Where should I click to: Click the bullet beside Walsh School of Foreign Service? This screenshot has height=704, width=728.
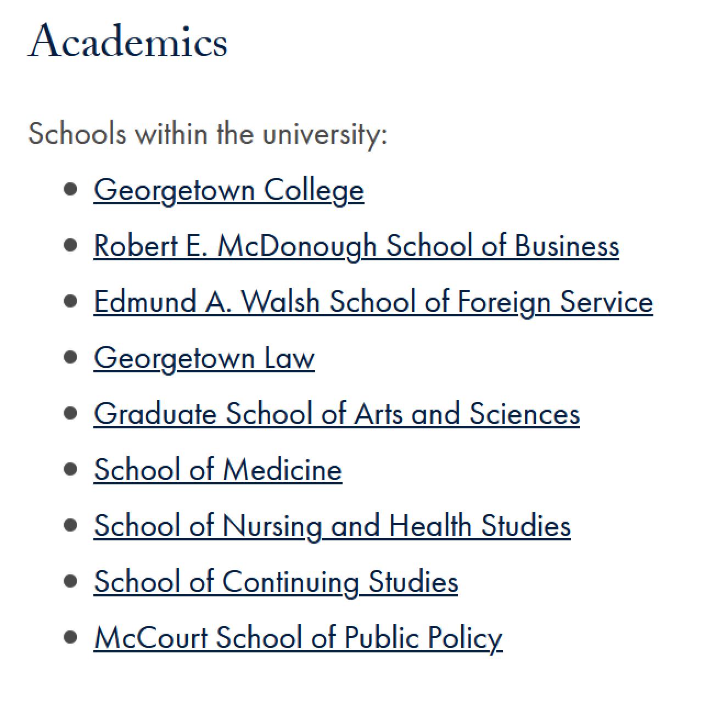70,301
